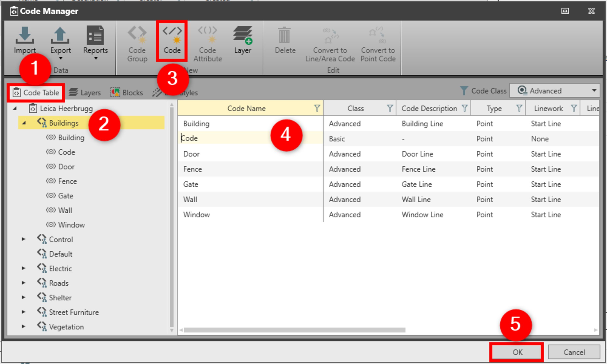Select the Control group in tree

tap(55, 239)
